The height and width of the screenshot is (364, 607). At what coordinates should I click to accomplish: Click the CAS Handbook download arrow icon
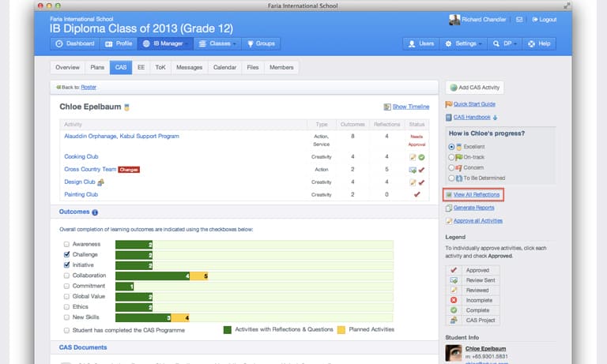click(x=495, y=117)
